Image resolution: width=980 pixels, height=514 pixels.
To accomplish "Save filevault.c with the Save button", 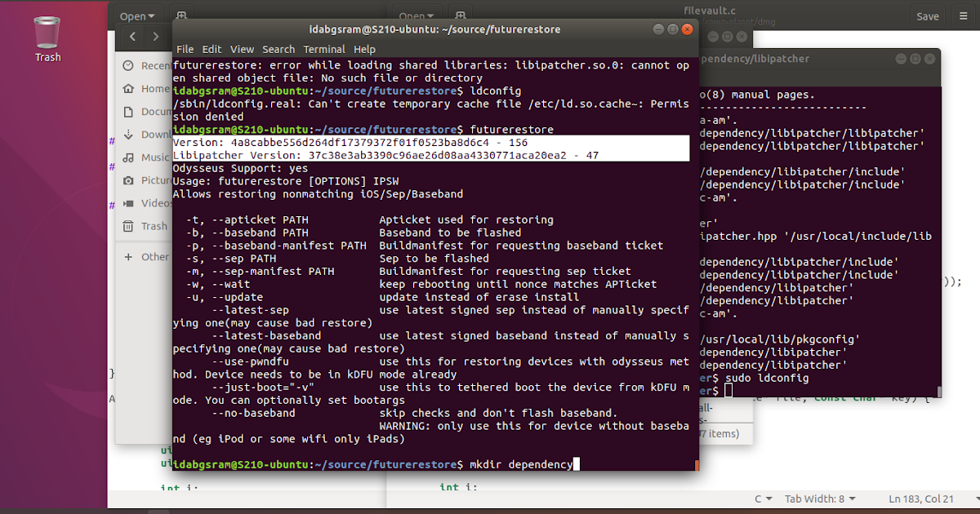I will [927, 15].
